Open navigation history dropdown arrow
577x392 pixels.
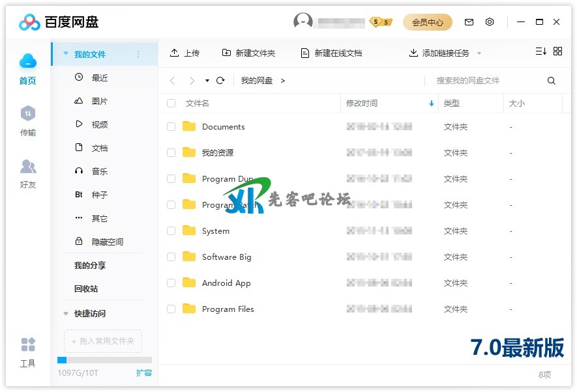click(207, 81)
